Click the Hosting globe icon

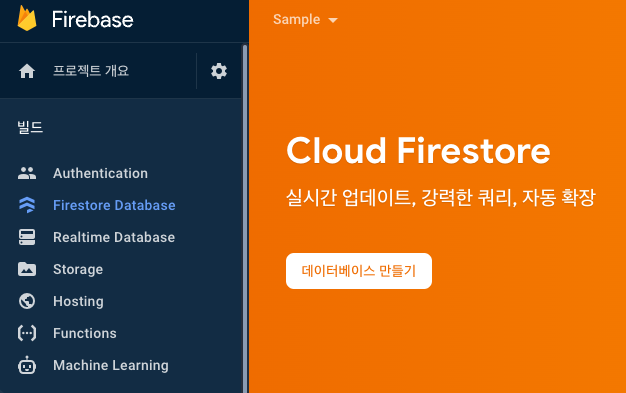27,301
